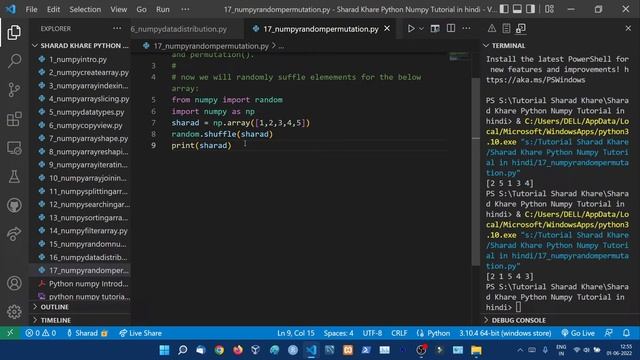The width and height of the screenshot is (640, 360).
Task: Toggle secondary side bar layout button
Action: (x=530, y=9)
